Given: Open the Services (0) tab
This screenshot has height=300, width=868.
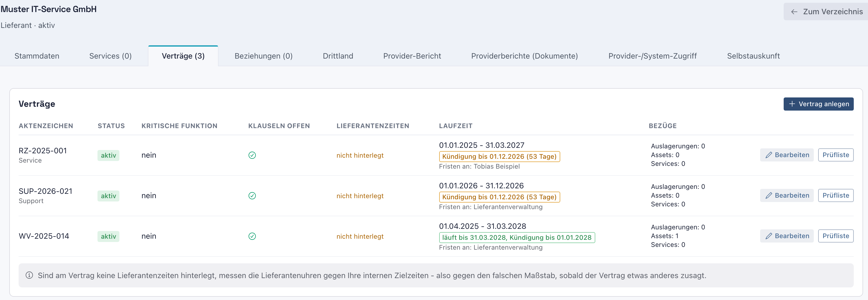Looking at the screenshot, I should (x=111, y=56).
